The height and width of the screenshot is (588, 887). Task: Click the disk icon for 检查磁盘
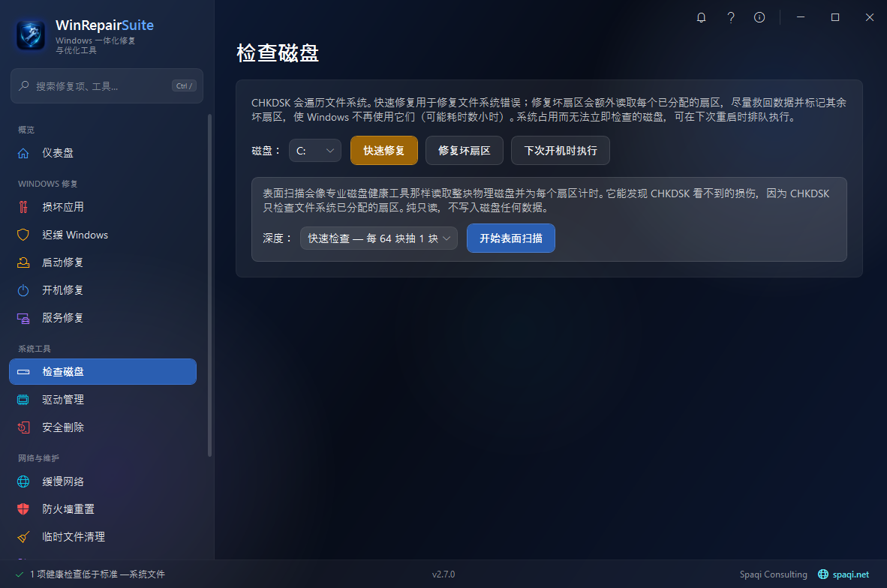tap(23, 372)
